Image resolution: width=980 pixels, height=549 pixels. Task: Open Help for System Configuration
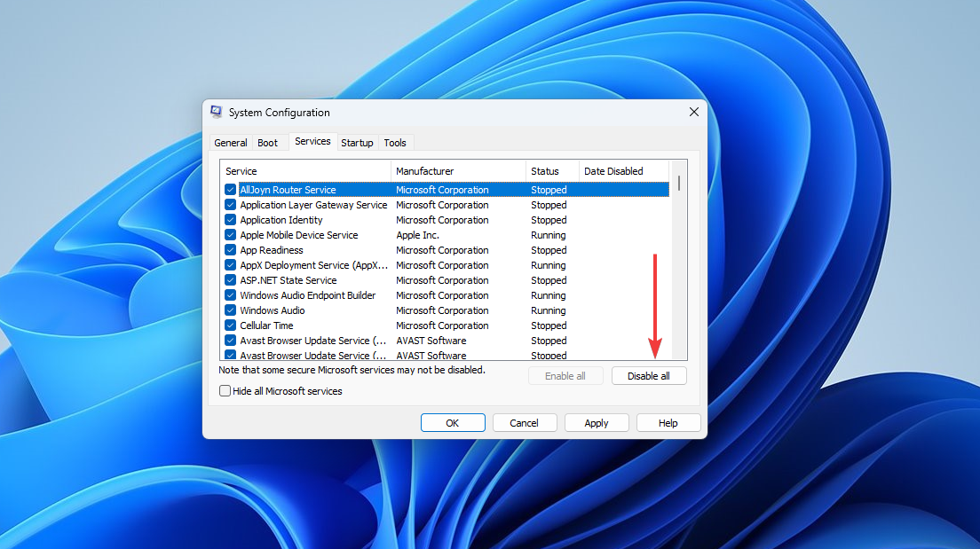tap(668, 423)
